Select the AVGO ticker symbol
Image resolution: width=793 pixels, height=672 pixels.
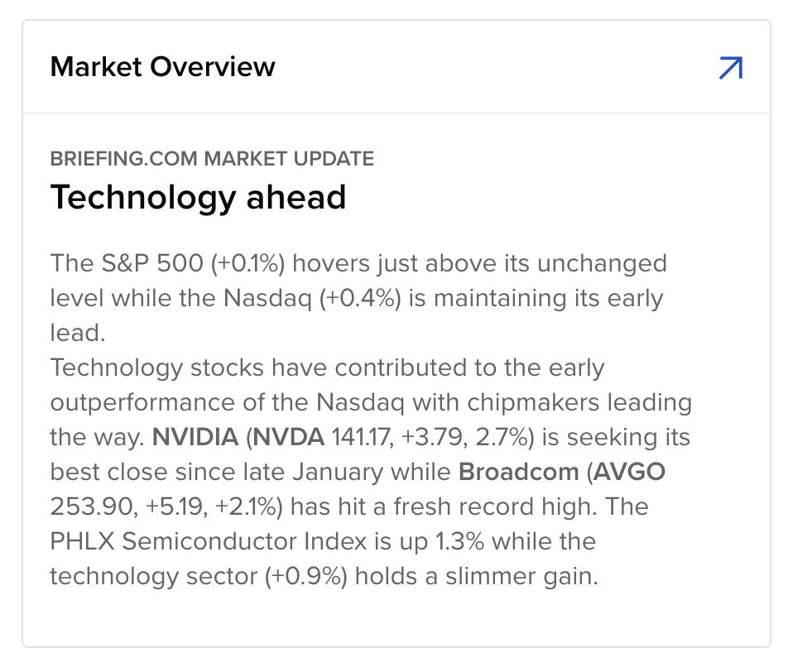(x=632, y=472)
